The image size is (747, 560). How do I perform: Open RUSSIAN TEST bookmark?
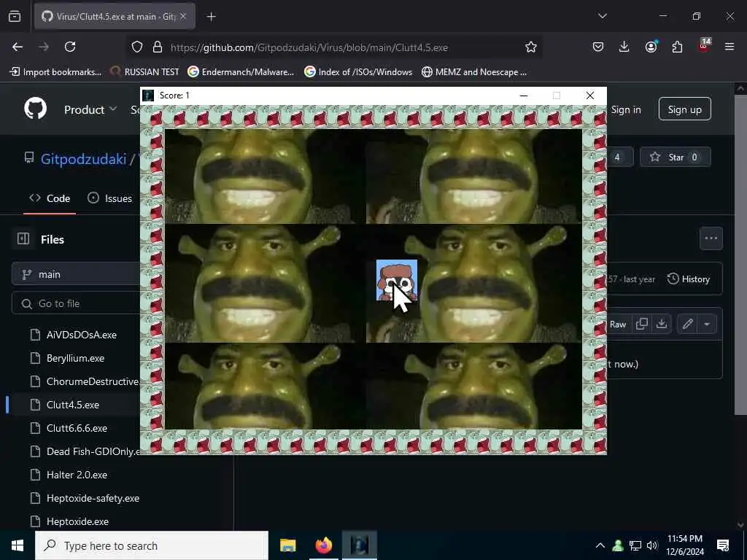(x=144, y=72)
